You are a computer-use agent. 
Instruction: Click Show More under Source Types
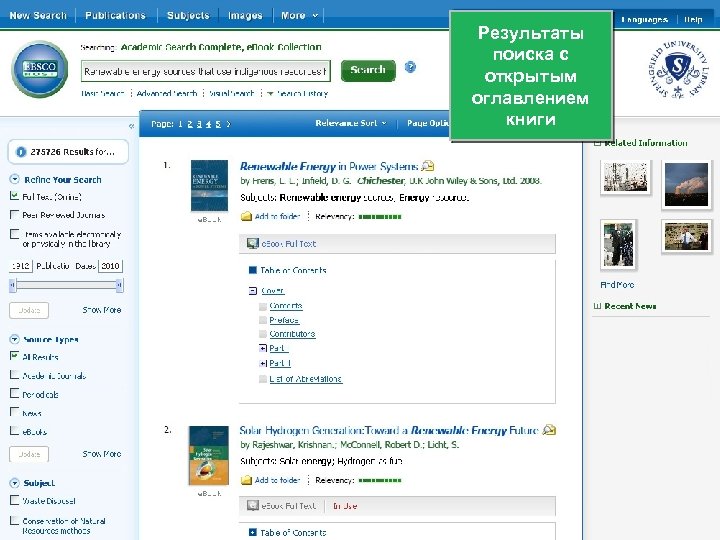tap(102, 454)
